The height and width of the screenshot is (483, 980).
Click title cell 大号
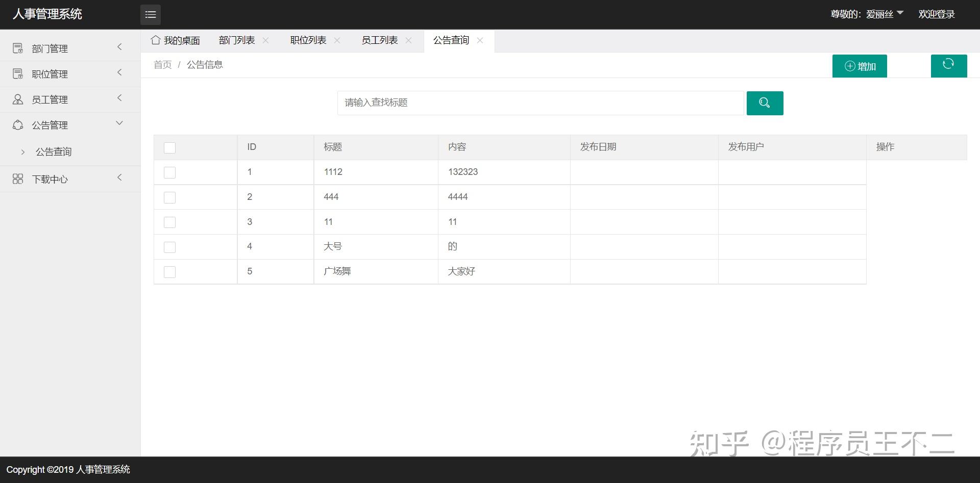(376, 247)
